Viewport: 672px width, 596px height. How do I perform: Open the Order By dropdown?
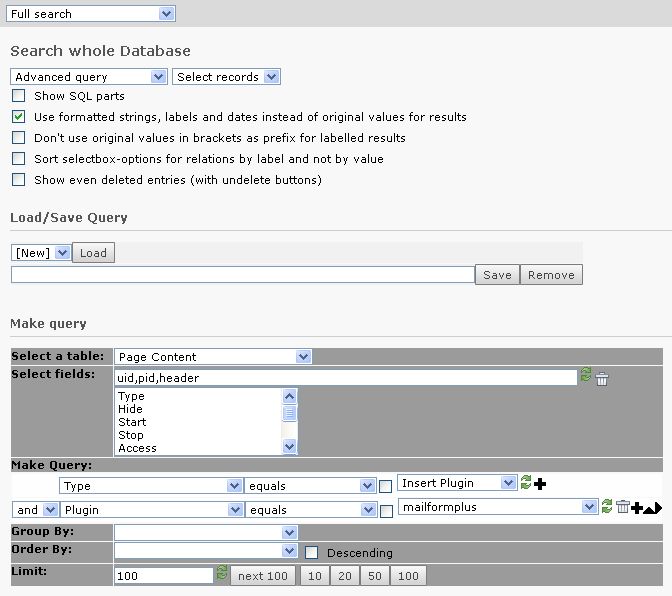[x=206, y=551]
